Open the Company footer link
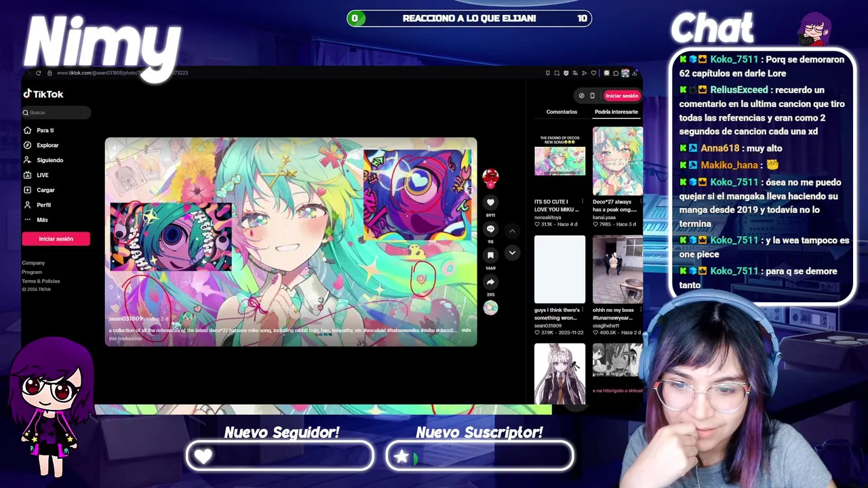This screenshot has height=488, width=868. point(33,263)
